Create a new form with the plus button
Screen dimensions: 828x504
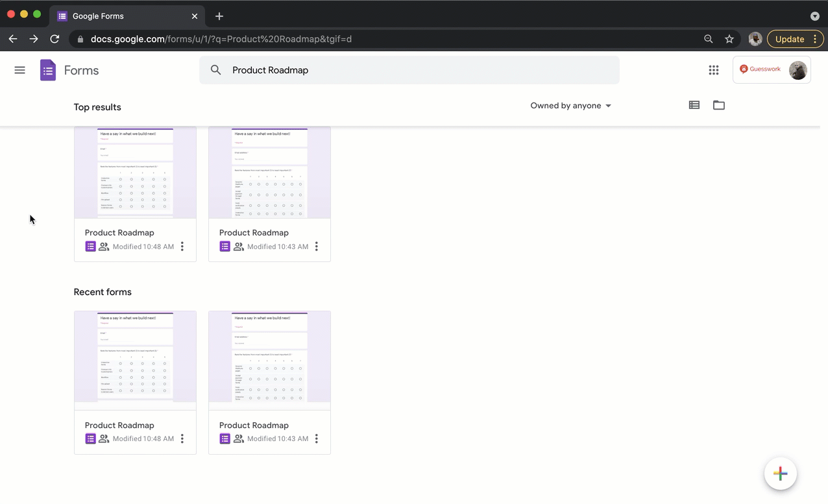pos(780,474)
